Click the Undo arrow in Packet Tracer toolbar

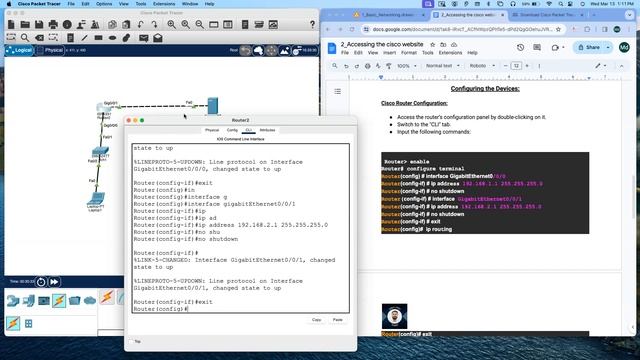[140, 24]
